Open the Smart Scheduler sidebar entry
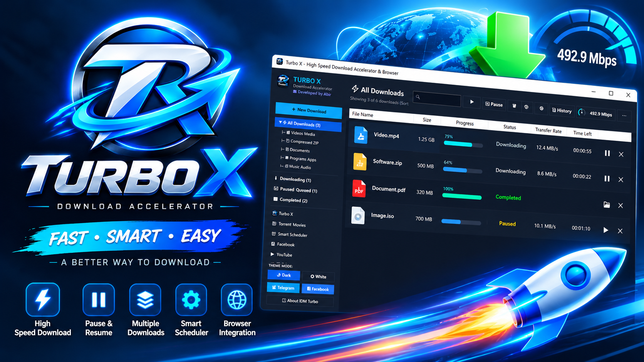644x362 pixels. tap(289, 234)
